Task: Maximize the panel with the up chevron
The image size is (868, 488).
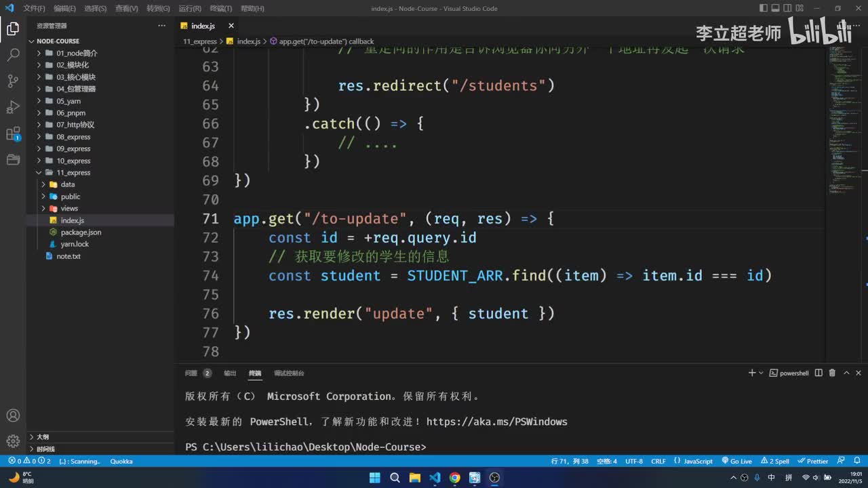Action: [x=846, y=373]
